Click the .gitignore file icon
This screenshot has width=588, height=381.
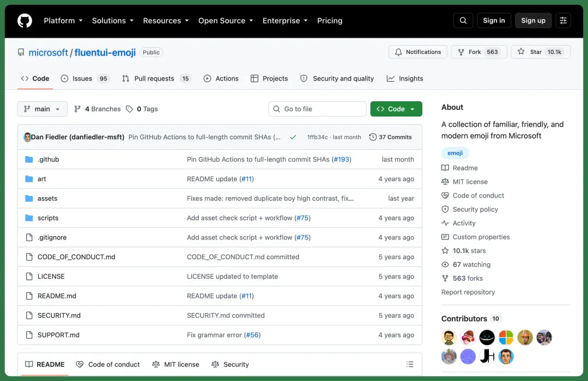pyautogui.click(x=29, y=237)
